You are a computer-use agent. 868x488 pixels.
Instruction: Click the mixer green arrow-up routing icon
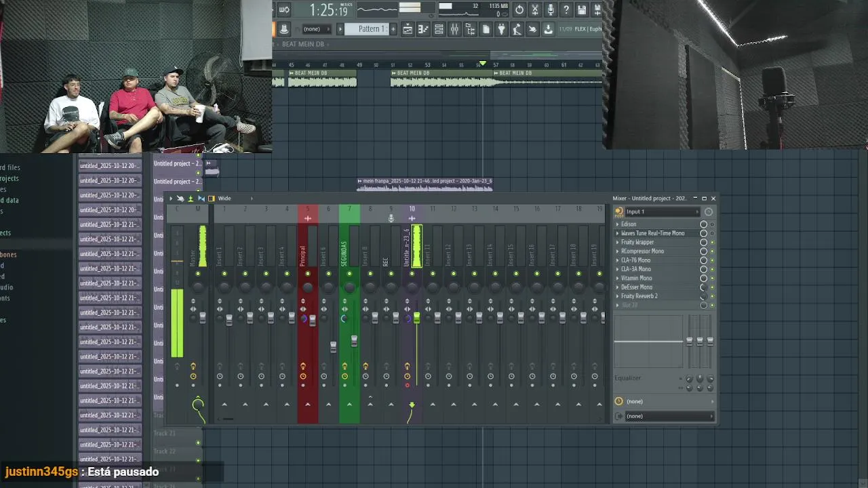191,199
